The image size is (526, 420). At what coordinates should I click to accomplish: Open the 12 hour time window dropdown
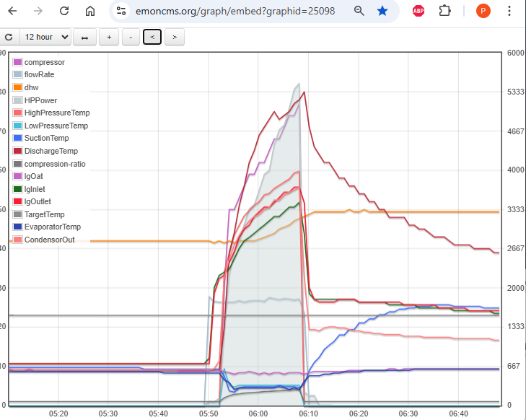click(x=45, y=37)
